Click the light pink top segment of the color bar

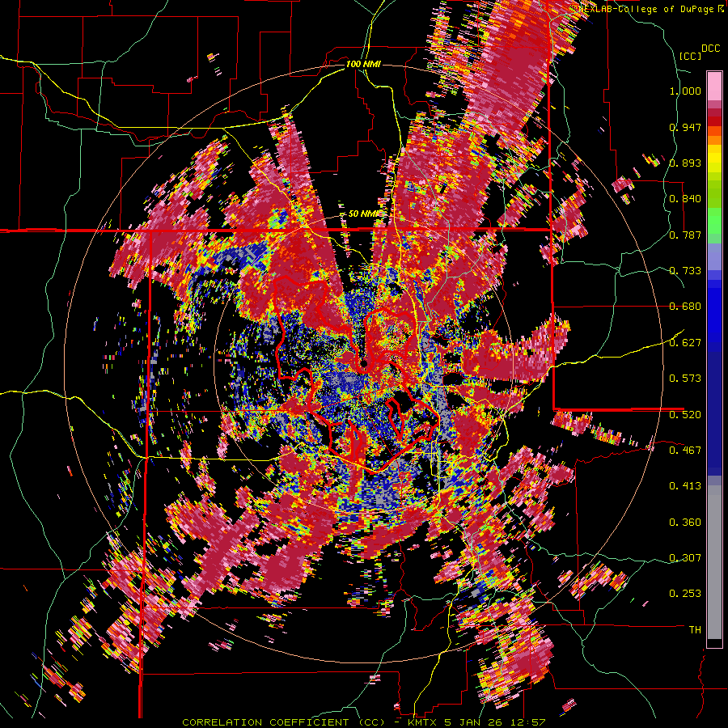714,87
